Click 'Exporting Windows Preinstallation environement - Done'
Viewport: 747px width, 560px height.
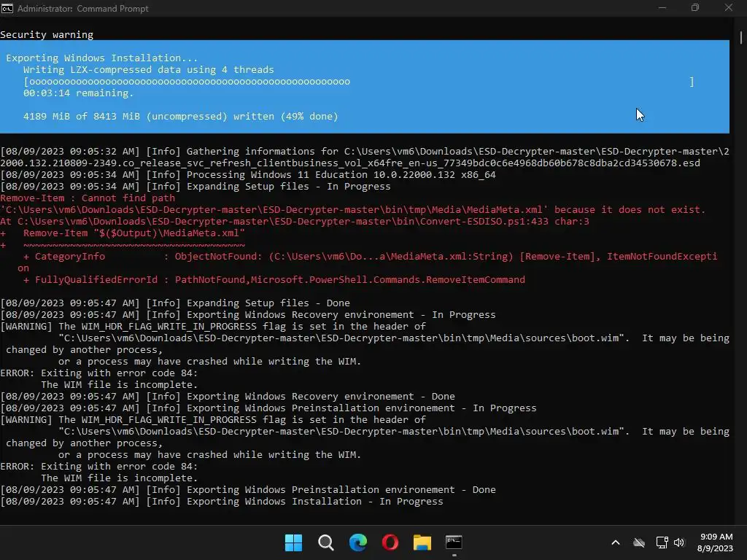[x=248, y=489]
